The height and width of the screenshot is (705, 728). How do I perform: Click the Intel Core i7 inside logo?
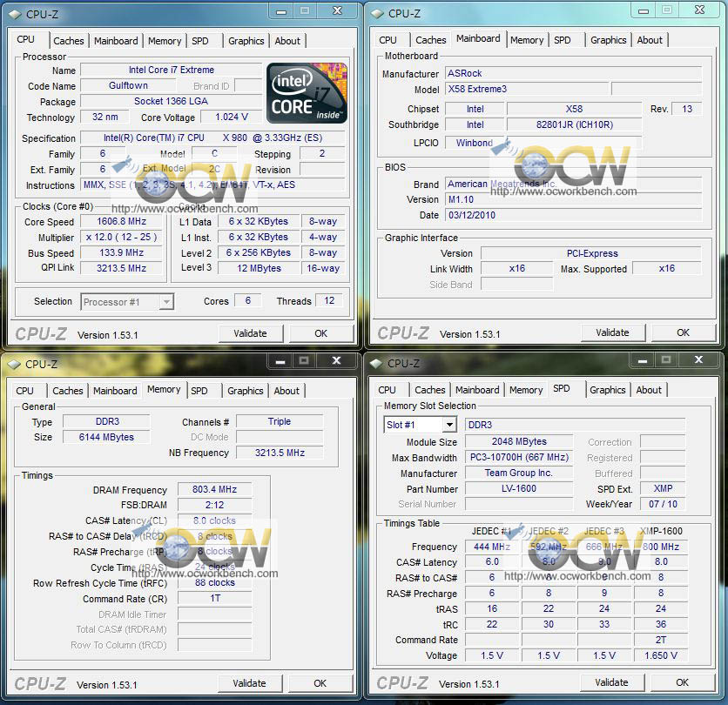307,93
